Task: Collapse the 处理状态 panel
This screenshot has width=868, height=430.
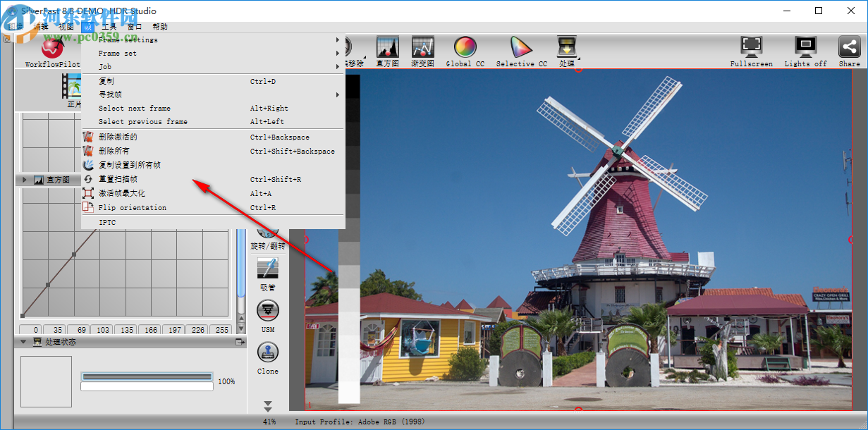Action: [x=23, y=342]
